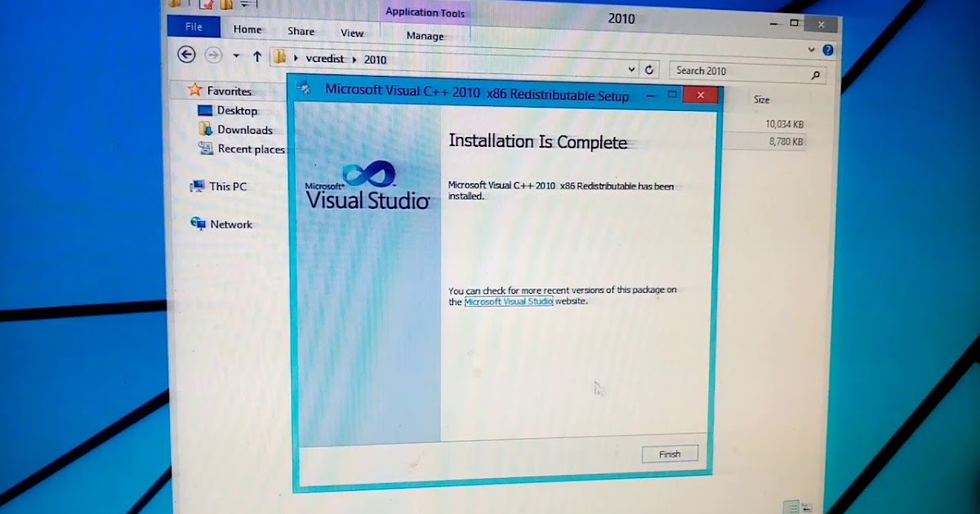Switch to the Share ribbon tab
980x514 pixels.
coord(301,31)
